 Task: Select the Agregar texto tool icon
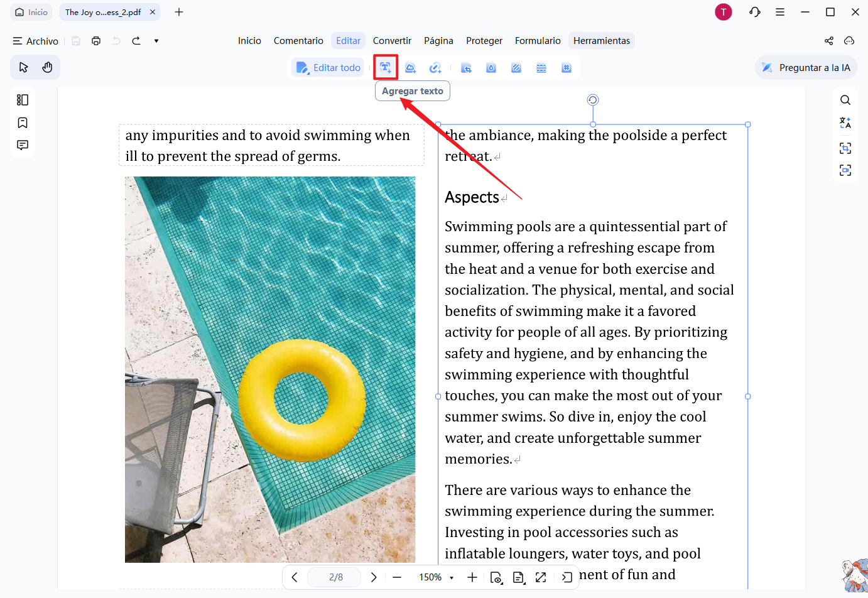click(x=386, y=67)
